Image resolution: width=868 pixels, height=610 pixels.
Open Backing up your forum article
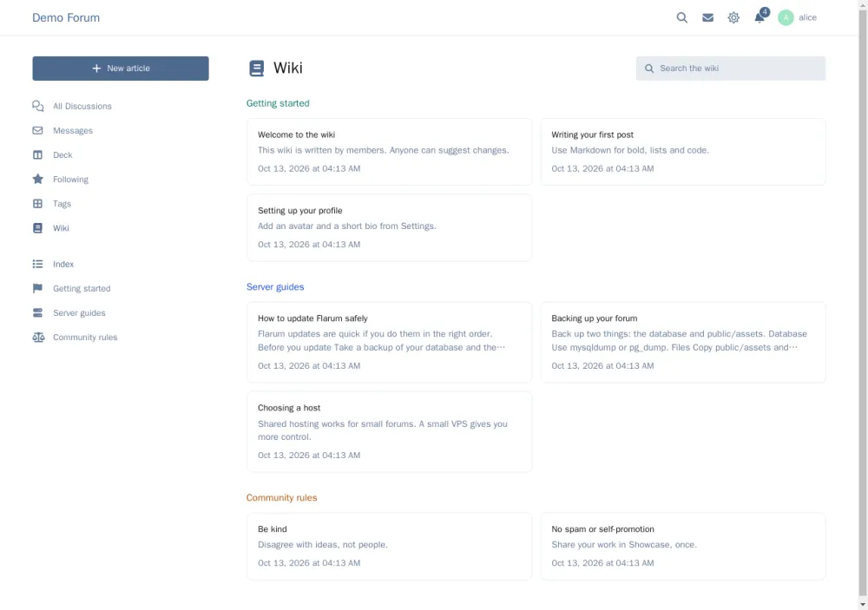pyautogui.click(x=683, y=342)
